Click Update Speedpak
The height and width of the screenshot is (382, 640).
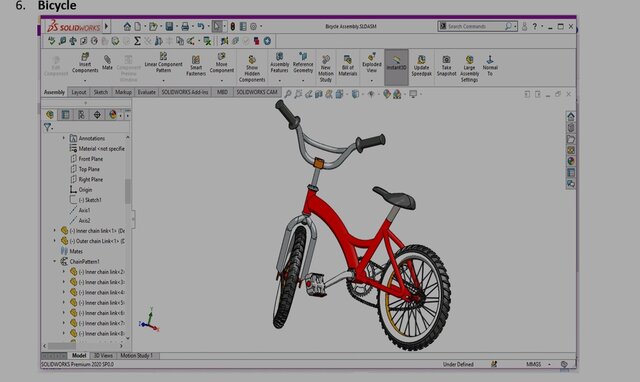[422, 66]
